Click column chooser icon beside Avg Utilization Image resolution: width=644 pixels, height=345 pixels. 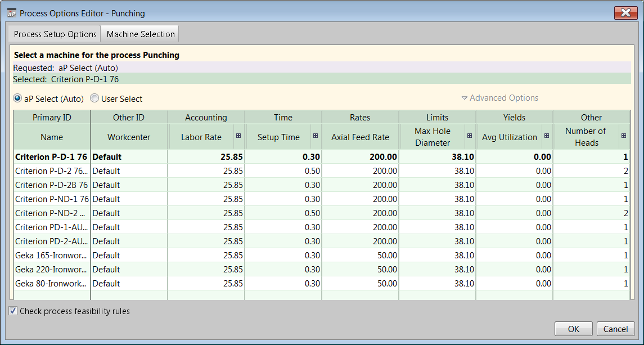pyautogui.click(x=547, y=136)
